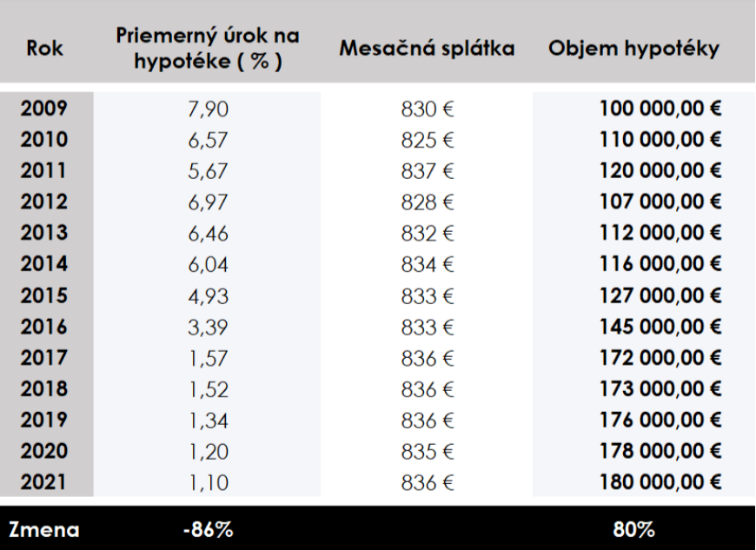Select the Objem hypotéky column header
Viewport: 756px width, 550px height.
point(633,50)
